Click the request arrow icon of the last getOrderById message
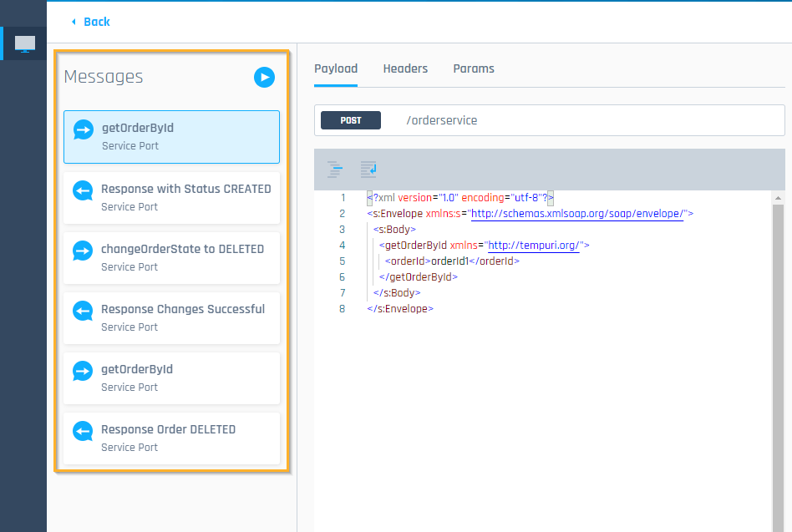Viewport: 792px width, 532px height. click(83, 370)
